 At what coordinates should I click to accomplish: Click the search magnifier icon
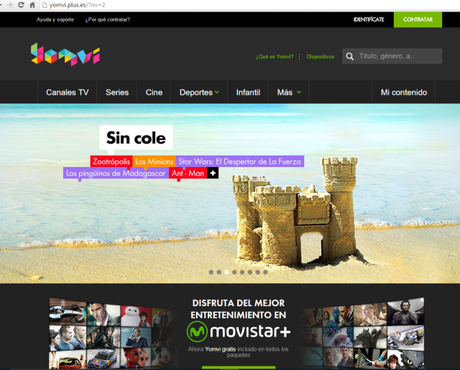click(x=350, y=56)
